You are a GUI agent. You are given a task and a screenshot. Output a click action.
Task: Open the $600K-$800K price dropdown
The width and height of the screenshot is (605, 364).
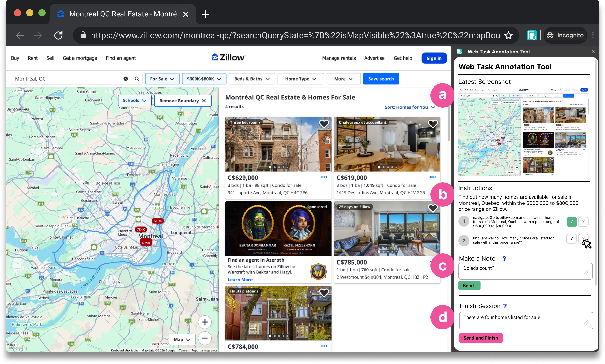(x=204, y=79)
